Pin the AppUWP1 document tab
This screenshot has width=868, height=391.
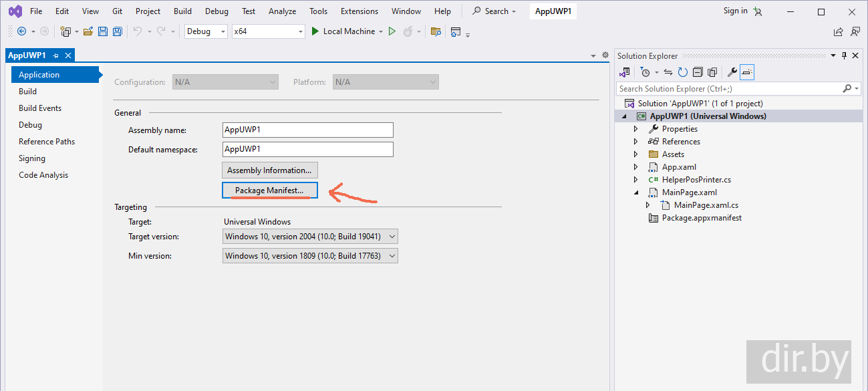tap(56, 55)
